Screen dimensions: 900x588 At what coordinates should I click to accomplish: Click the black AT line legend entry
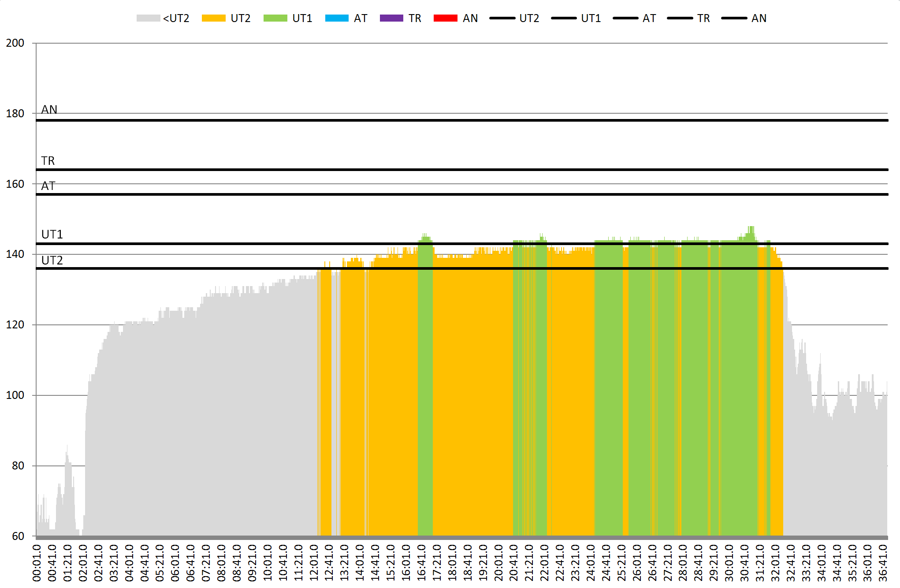(625, 18)
